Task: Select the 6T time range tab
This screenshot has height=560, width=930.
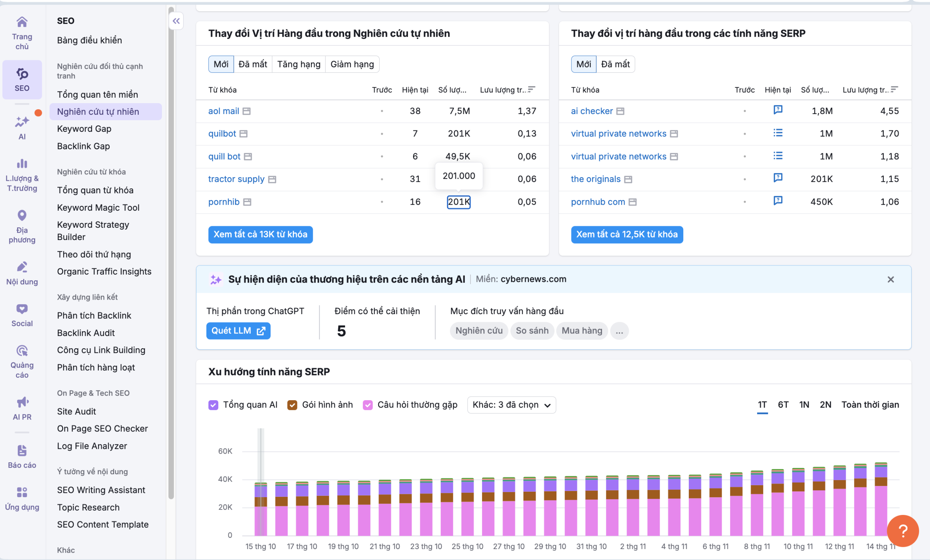Action: [783, 405]
